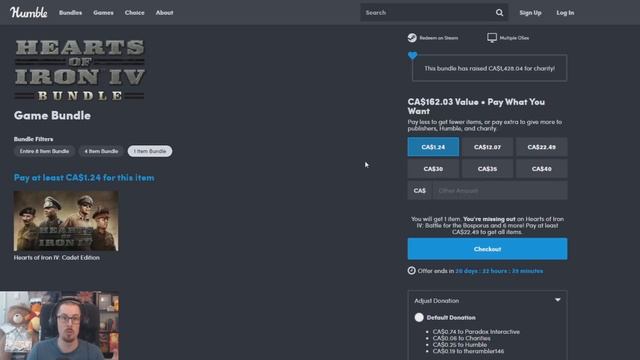Screen dimensions: 640x360
Task: Click the search magnifier icon
Action: pyautogui.click(x=499, y=13)
